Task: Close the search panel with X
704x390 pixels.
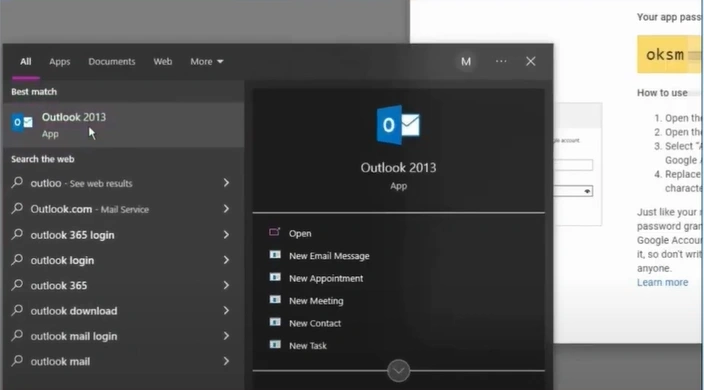Action: click(531, 61)
